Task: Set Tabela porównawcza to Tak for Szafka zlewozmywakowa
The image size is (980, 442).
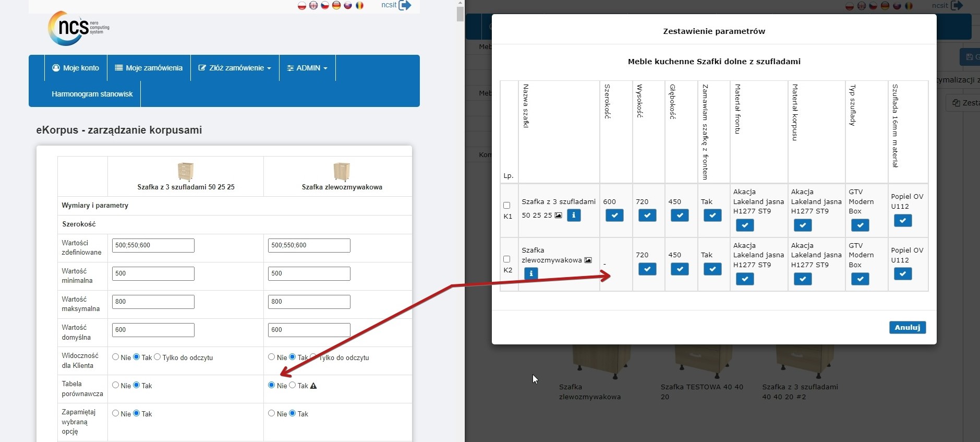Action: (293, 385)
